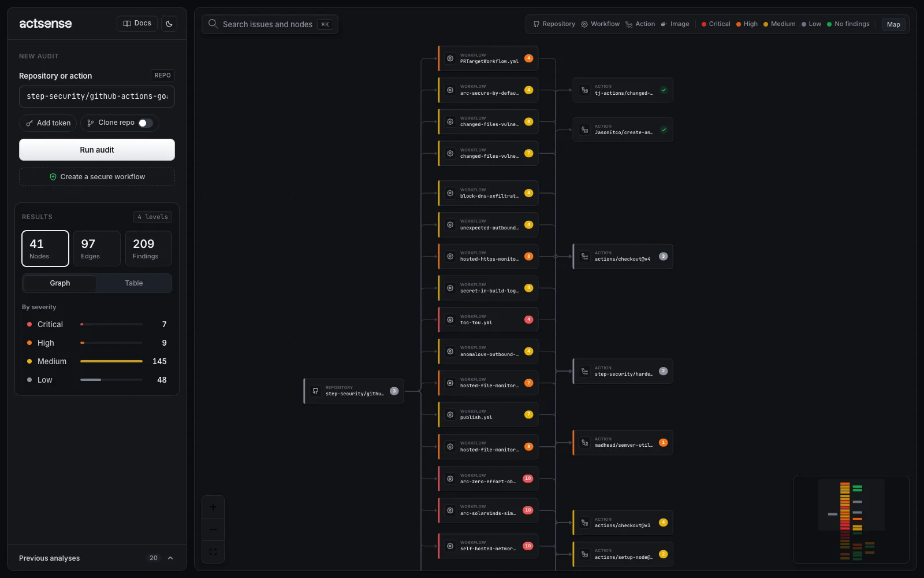This screenshot has width=924, height=578.
Task: Toggle Medium severity legend filter
Action: coord(779,24)
